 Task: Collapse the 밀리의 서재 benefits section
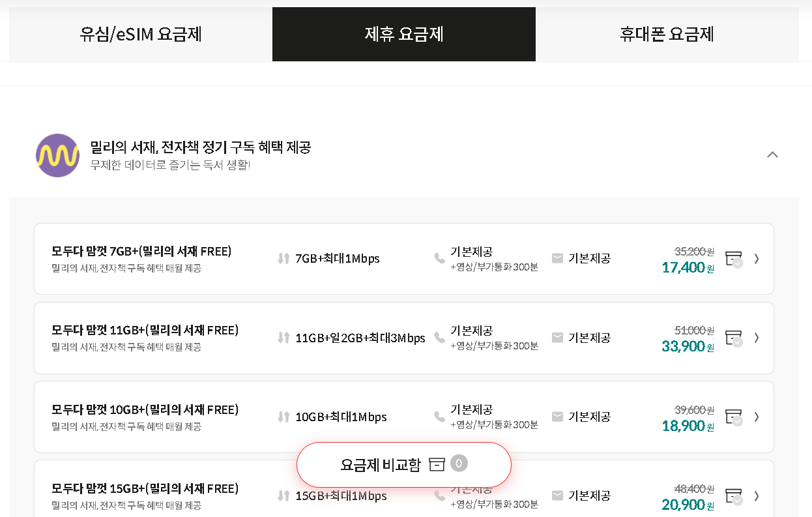point(772,155)
